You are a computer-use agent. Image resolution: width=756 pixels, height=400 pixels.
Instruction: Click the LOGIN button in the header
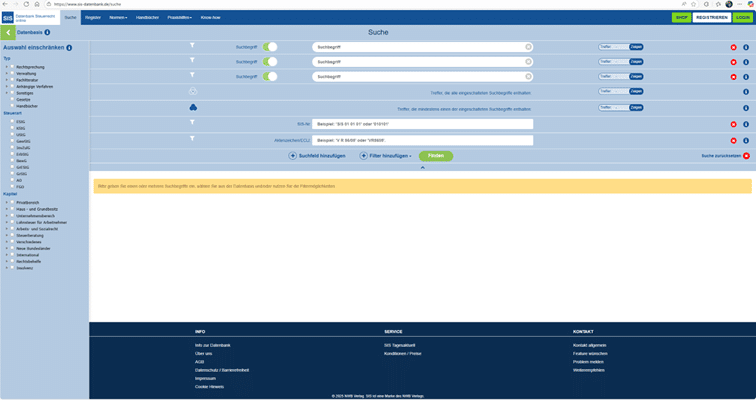[742, 17]
